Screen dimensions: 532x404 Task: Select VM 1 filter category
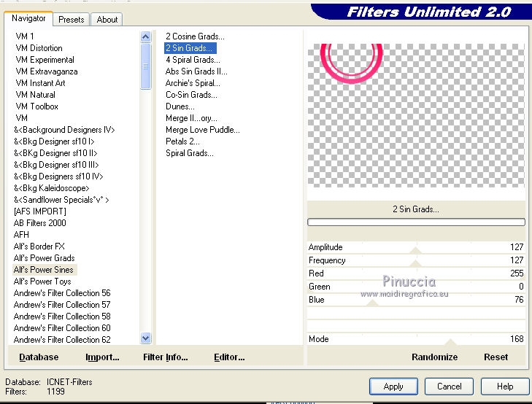click(x=24, y=36)
